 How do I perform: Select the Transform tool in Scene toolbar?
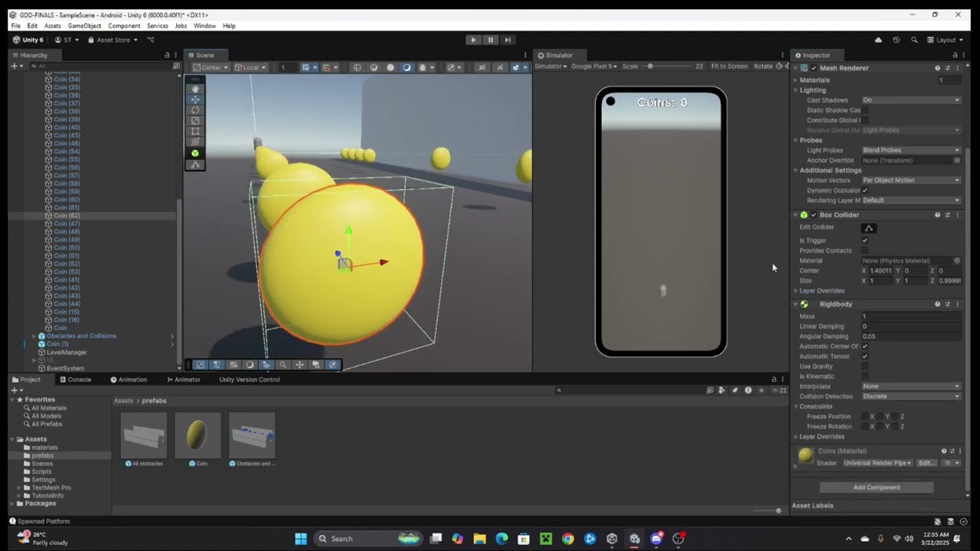(x=195, y=142)
